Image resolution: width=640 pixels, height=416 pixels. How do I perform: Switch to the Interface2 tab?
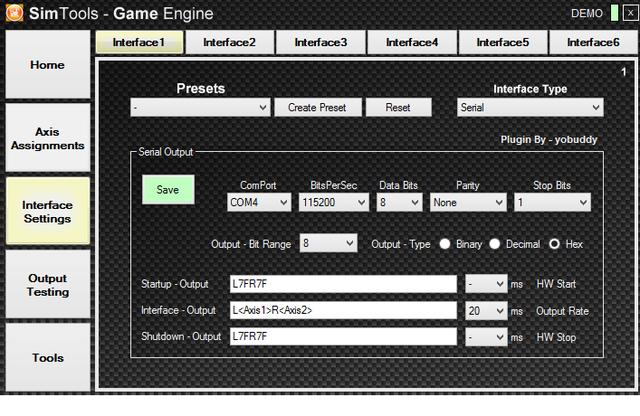point(230,42)
